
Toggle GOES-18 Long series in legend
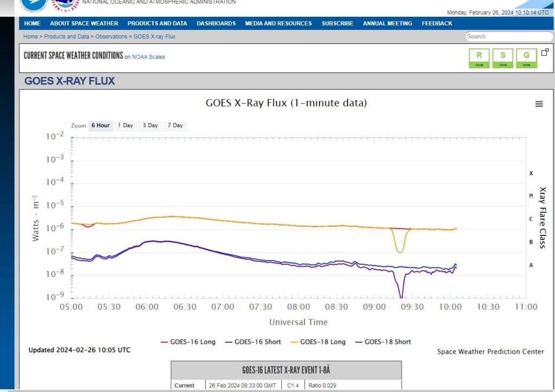pos(318,342)
